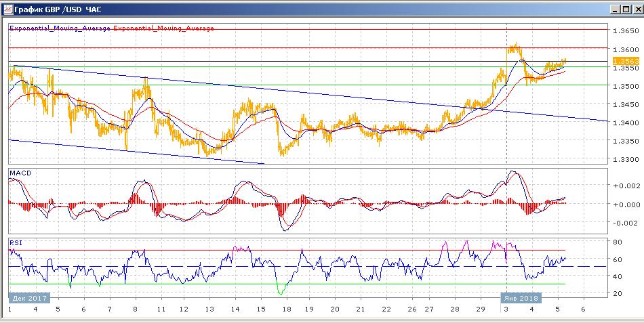
Task: Click the MACD panel label
Action: 20,173
